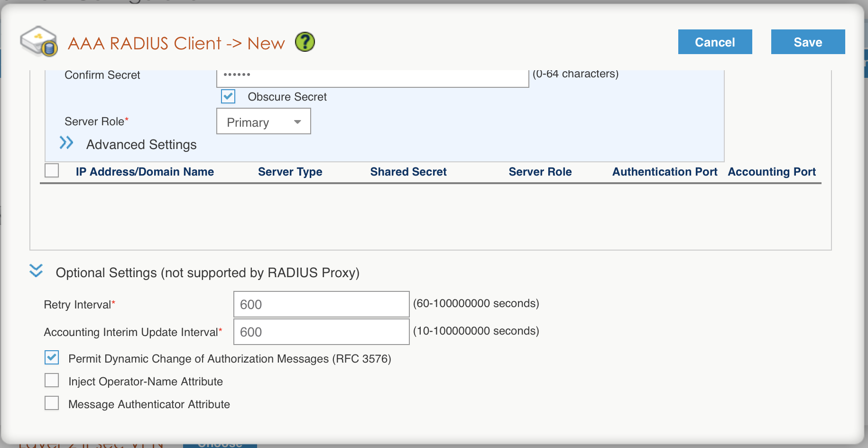Screen dimensions: 868x448
Task: Uncheck the Obscure Secret checkbox
Action: tap(228, 96)
